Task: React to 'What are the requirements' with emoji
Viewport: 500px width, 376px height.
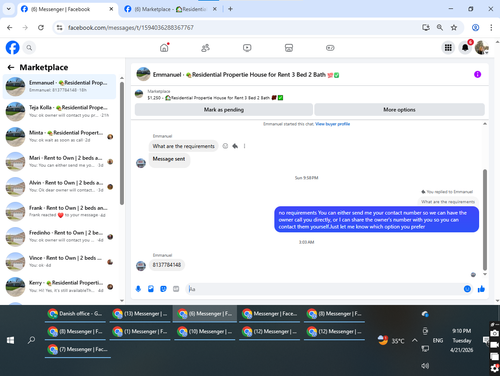Action: tap(225, 146)
